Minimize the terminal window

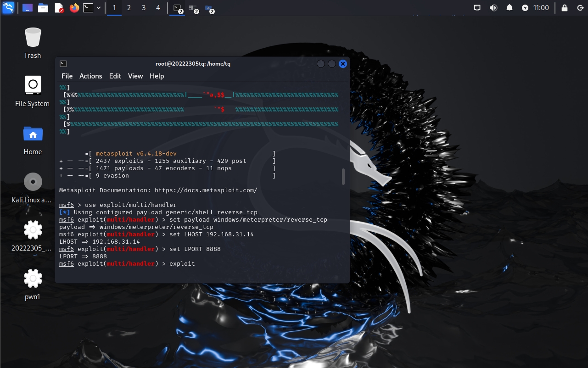(x=321, y=64)
